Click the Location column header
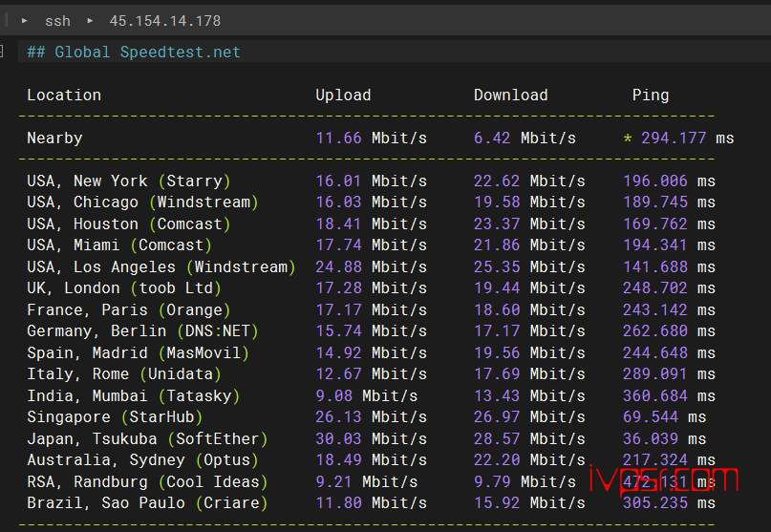771x532 pixels. pyautogui.click(x=64, y=95)
